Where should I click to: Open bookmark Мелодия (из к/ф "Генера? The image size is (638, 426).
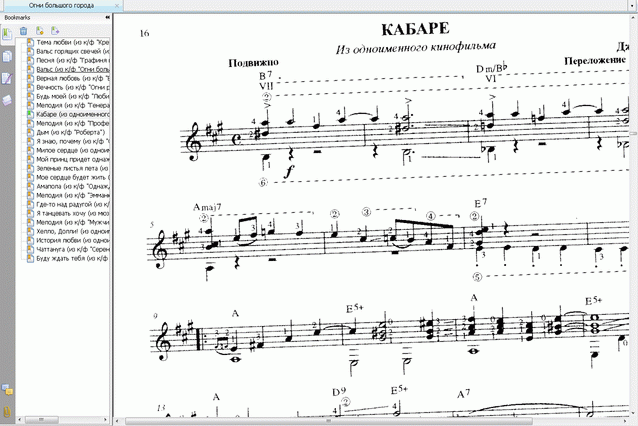pyautogui.click(x=73, y=105)
